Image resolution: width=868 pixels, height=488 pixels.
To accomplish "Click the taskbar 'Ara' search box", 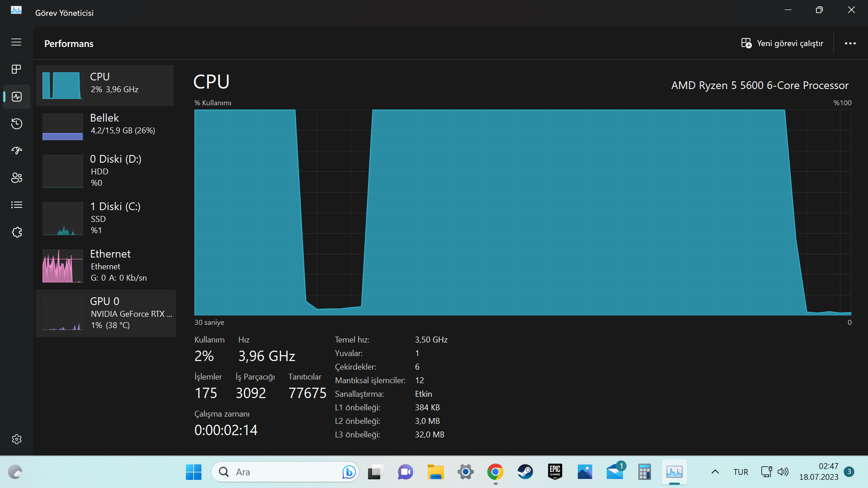I will [x=285, y=472].
